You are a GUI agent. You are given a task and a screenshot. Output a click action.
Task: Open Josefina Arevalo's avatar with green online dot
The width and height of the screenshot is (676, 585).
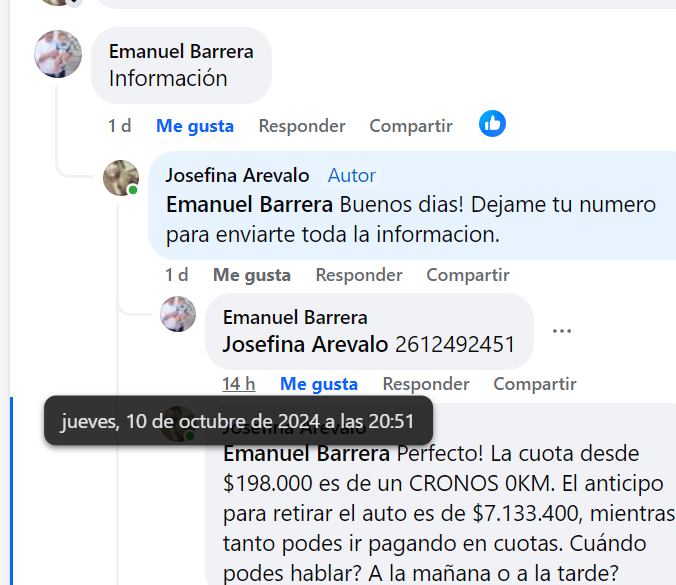click(121, 178)
